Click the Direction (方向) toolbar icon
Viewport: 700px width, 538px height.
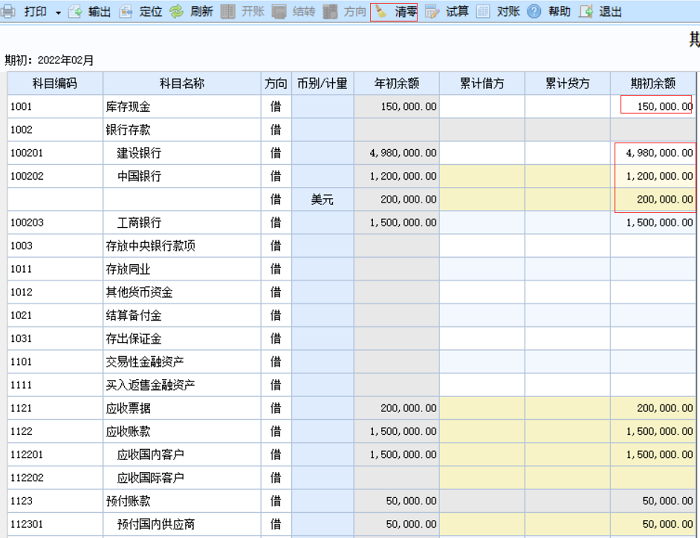pyautogui.click(x=330, y=12)
